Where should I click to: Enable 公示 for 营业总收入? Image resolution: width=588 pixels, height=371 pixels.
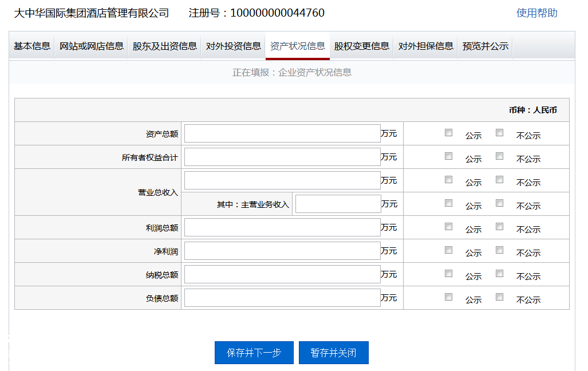(448, 179)
